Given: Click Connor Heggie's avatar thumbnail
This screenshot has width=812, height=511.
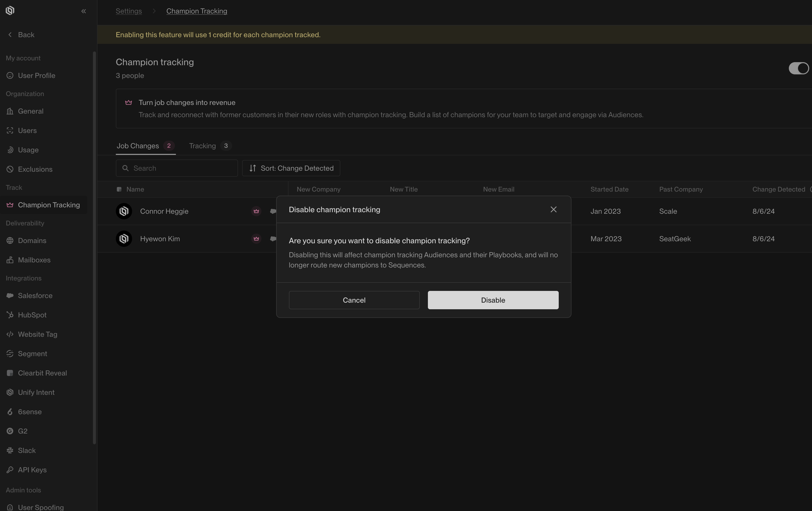Looking at the screenshot, I should (124, 211).
